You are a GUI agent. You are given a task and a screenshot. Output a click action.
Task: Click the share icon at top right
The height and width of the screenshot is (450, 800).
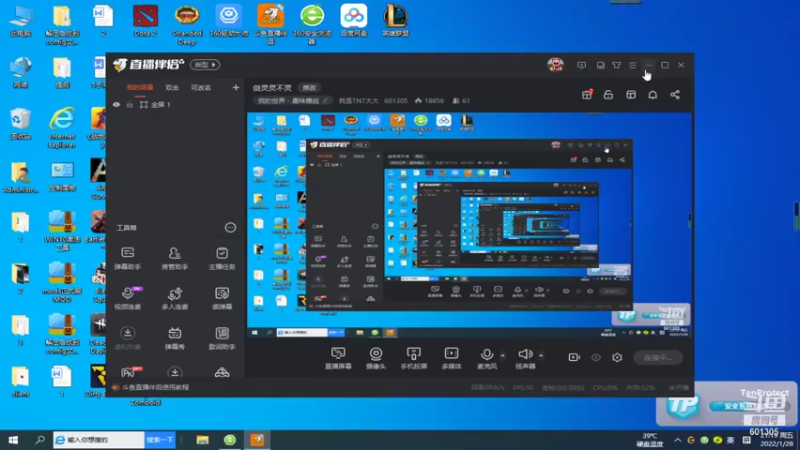[x=674, y=94]
